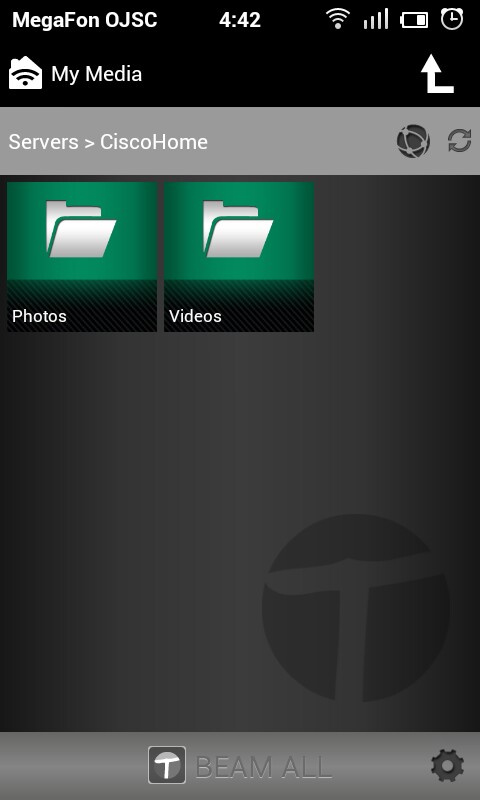Viewport: 480px width, 800px height.
Task: Tap the battery status icon
Action: pos(414,20)
